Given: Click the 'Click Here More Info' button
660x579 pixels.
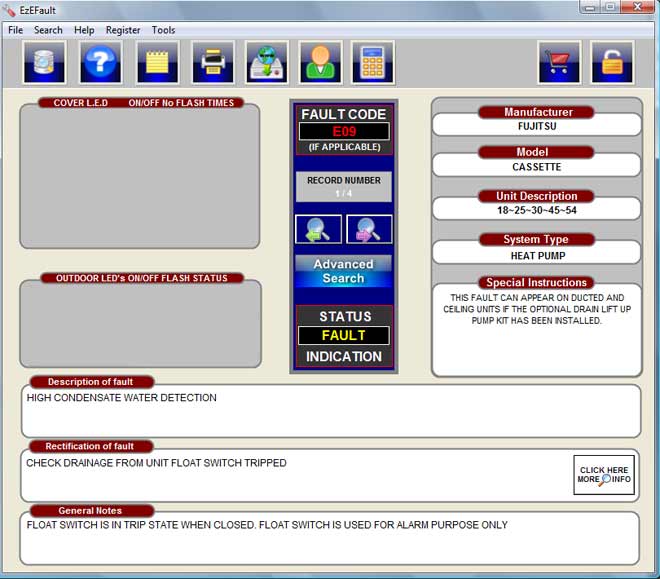Looking at the screenshot, I should click(x=604, y=475).
